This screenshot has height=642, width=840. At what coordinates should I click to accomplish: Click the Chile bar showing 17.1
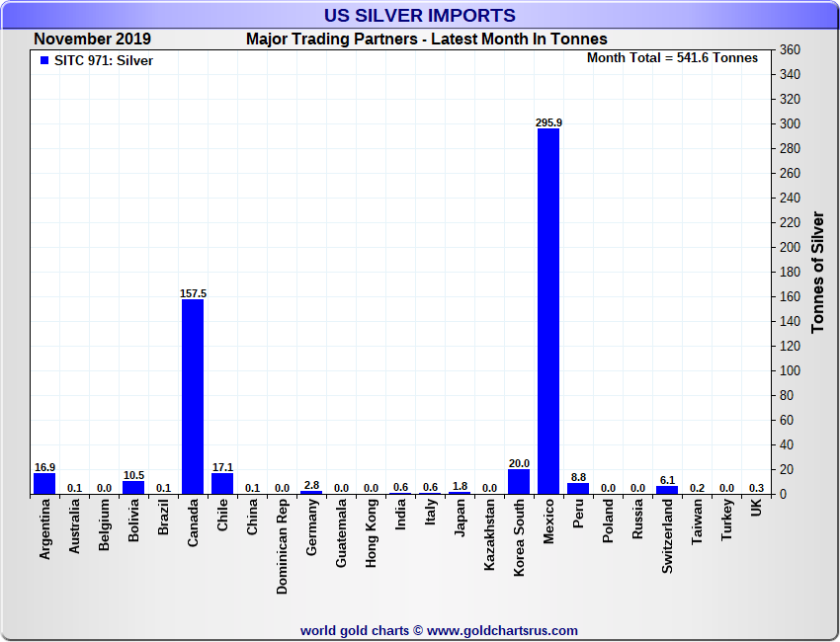[x=222, y=484]
